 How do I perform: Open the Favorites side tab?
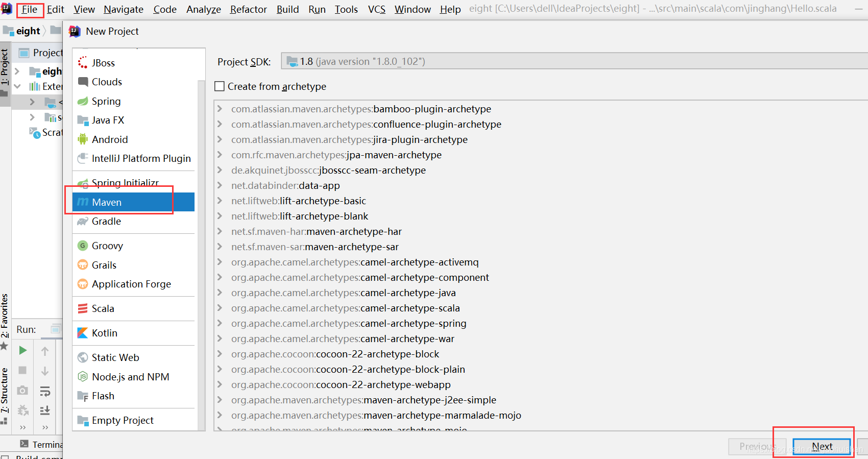tap(5, 317)
